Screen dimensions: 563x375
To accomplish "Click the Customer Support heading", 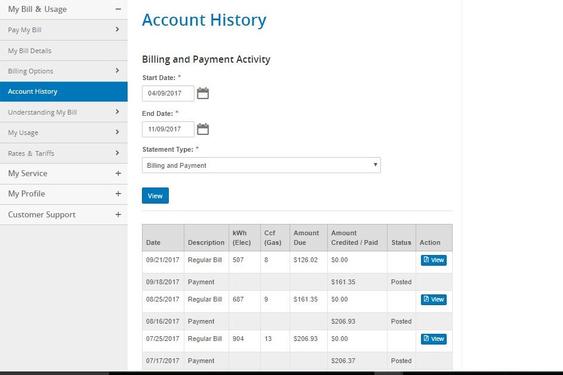I will 42,215.
